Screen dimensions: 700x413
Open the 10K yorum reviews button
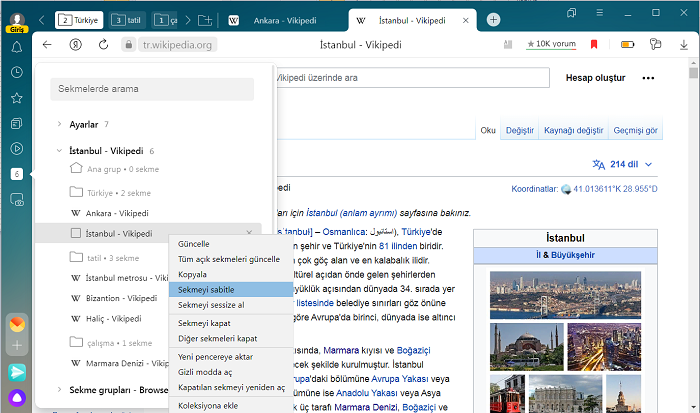click(x=551, y=44)
